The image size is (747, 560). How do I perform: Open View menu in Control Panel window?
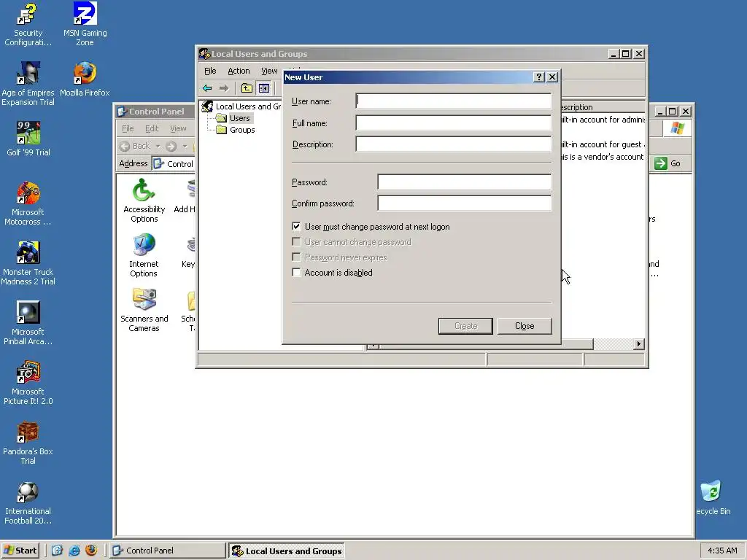(x=178, y=128)
